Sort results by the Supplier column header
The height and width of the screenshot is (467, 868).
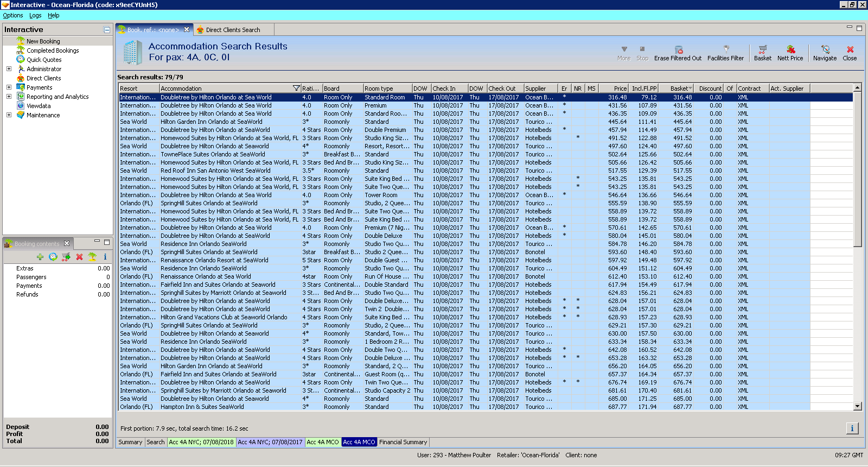(x=541, y=89)
